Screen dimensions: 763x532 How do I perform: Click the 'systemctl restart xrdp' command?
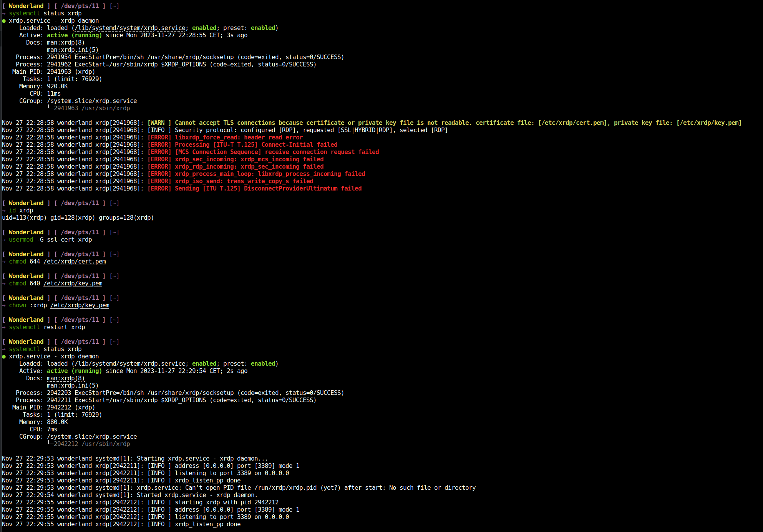(x=47, y=327)
